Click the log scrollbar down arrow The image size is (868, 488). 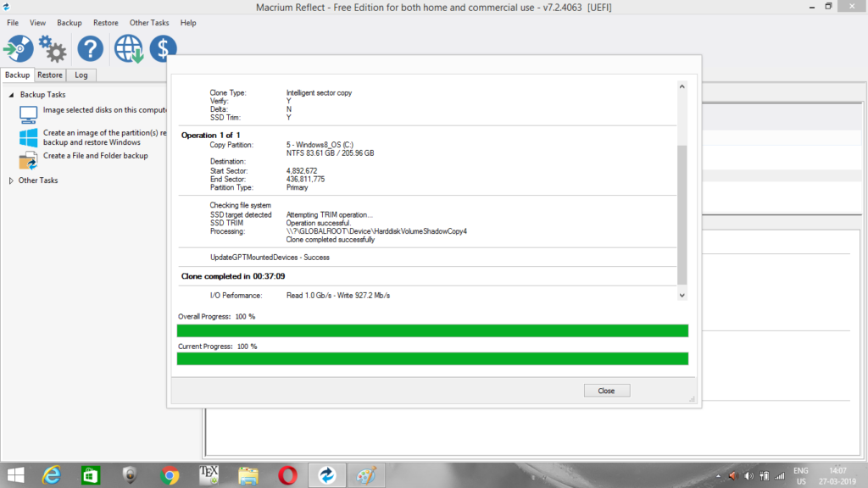click(x=682, y=296)
